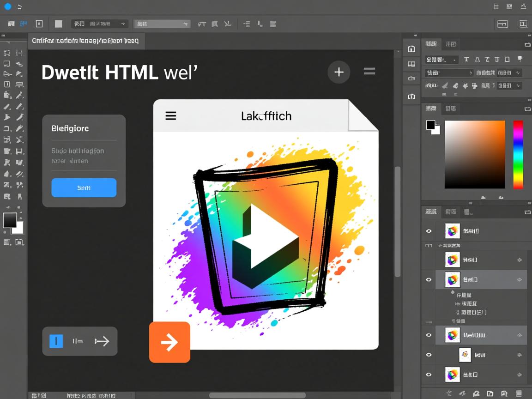The width and height of the screenshot is (532, 399).
Task: Click the two-line menu icon at canvas top right
Action: click(x=369, y=71)
